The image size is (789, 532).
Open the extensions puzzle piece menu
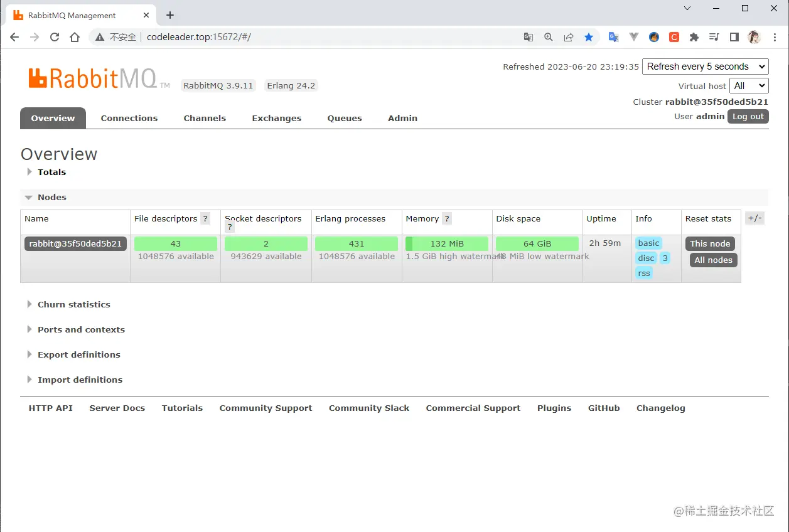click(694, 37)
